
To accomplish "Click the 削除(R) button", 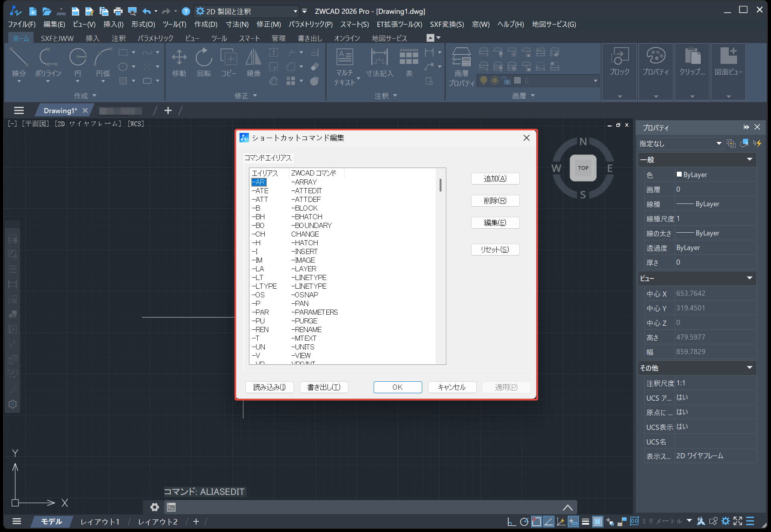I will tap(495, 201).
